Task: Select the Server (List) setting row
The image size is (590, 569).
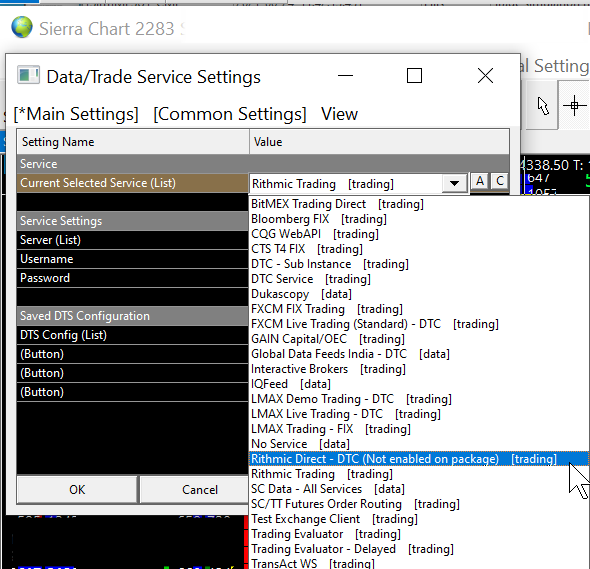Action: point(132,240)
